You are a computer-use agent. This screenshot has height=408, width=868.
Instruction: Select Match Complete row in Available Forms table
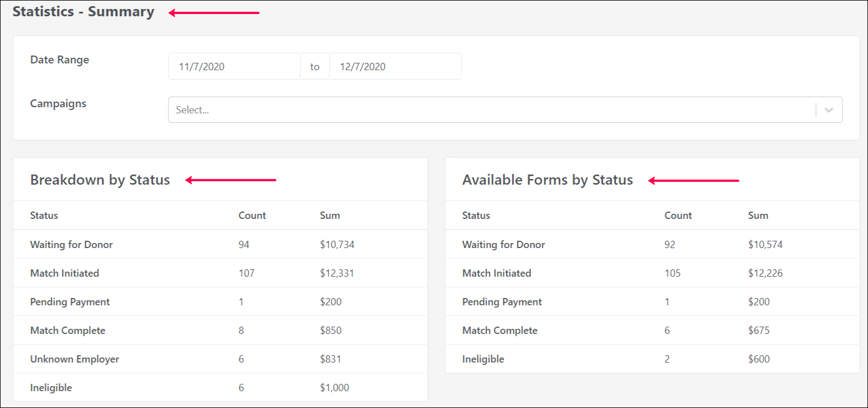click(x=499, y=331)
